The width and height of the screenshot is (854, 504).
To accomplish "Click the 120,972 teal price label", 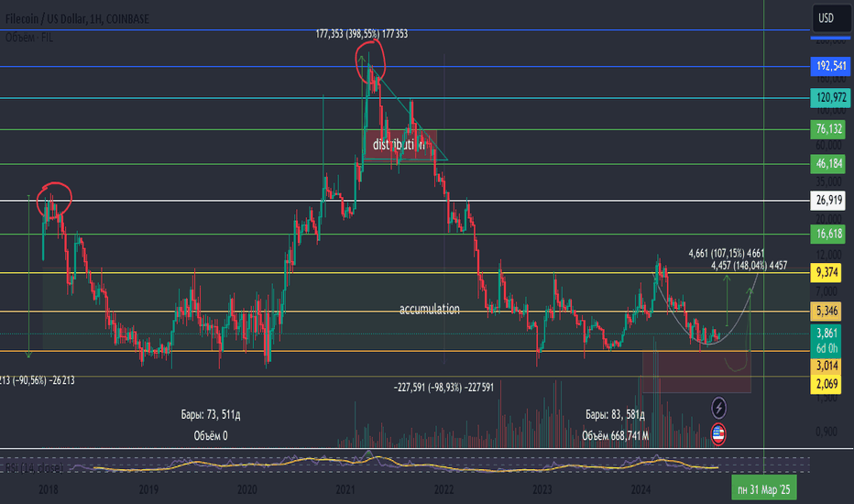I will (830, 97).
